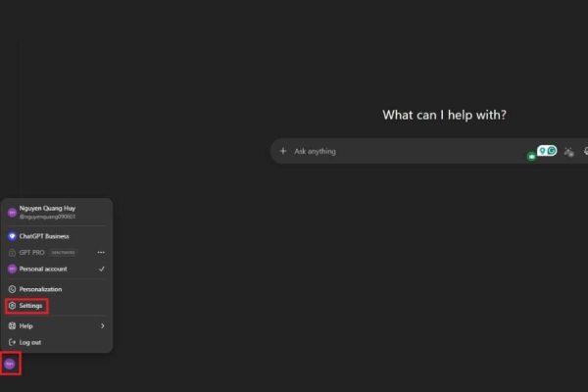Click Log out
The image size is (588, 392).
coord(30,342)
